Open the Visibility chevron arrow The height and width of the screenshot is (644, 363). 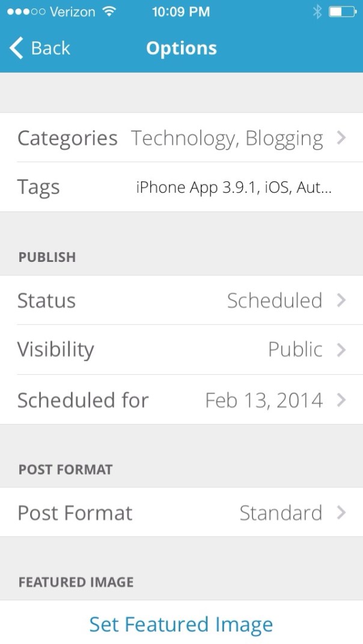click(341, 350)
